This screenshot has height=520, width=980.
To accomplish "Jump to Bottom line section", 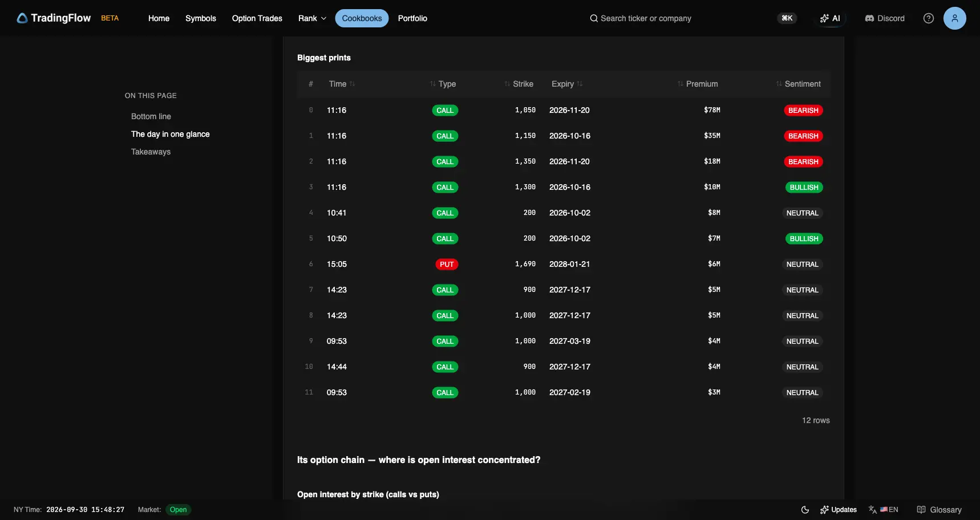I will 151,116.
